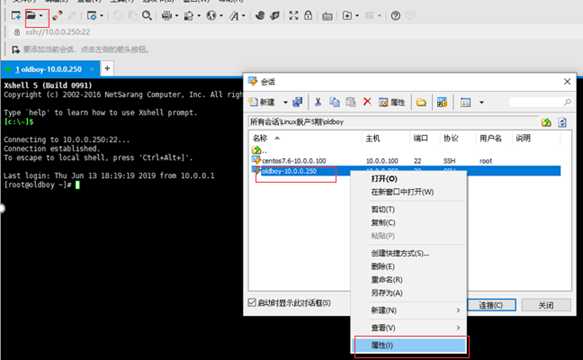Click the Copy icon in Sessions dialog toolbar
Viewport: 583px width, 360px height.
click(x=335, y=102)
